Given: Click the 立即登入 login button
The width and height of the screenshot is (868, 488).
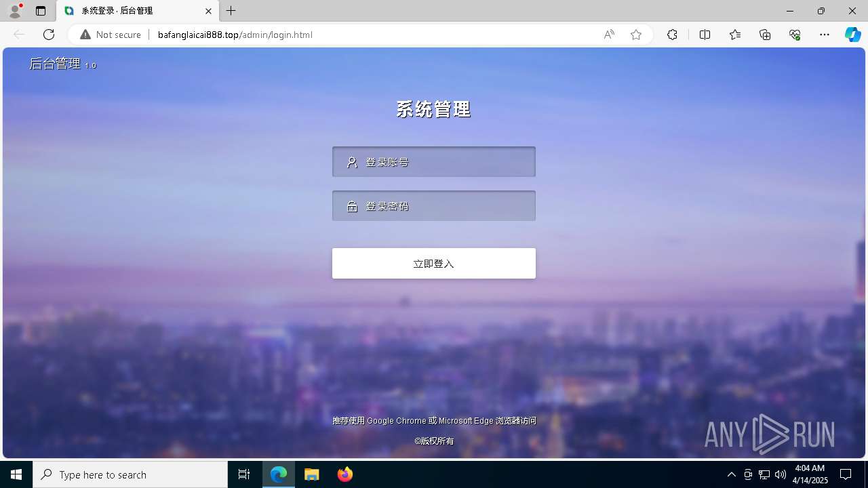Looking at the screenshot, I should point(434,264).
